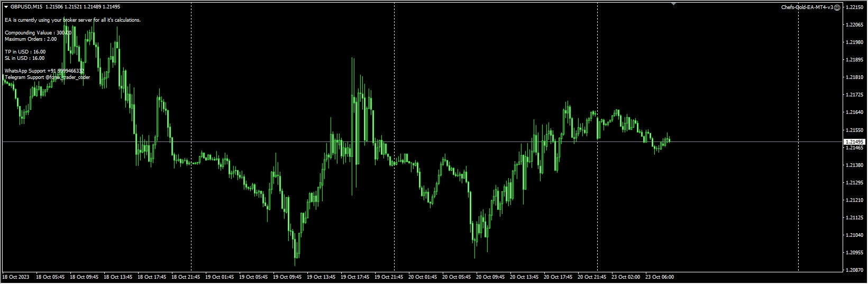Viewport: 868px width, 284px height.
Task: Click the chart shift triangle marker on top edge
Action: (x=673, y=4)
